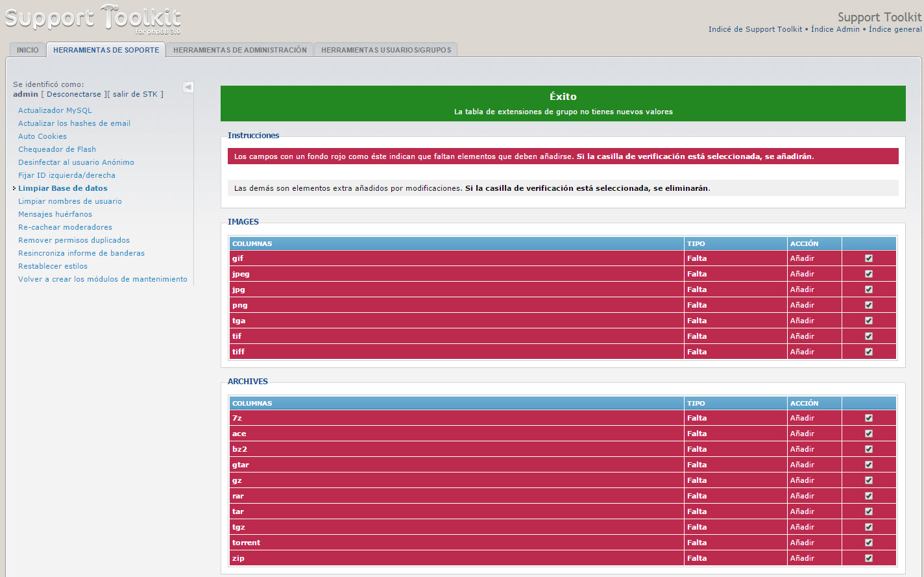Open Índice general link

pyautogui.click(x=895, y=29)
